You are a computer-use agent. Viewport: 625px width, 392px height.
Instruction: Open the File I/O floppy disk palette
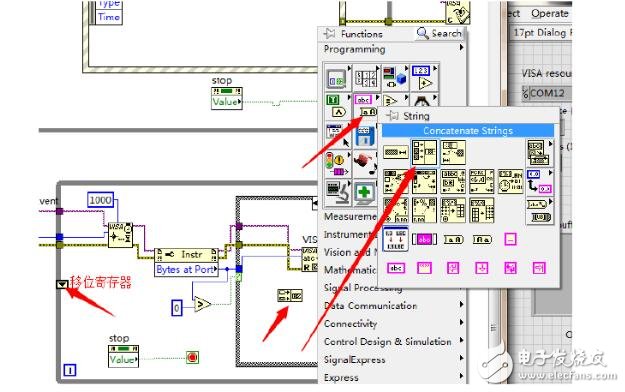(365, 136)
